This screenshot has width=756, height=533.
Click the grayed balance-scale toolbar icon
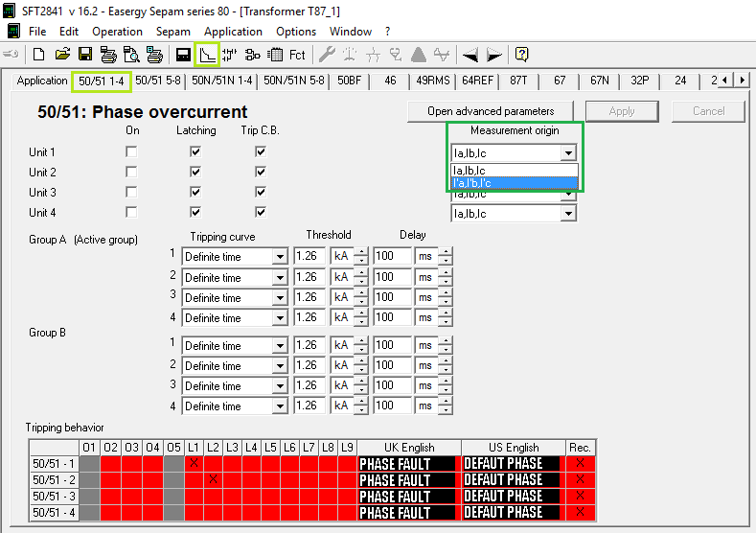(350, 55)
